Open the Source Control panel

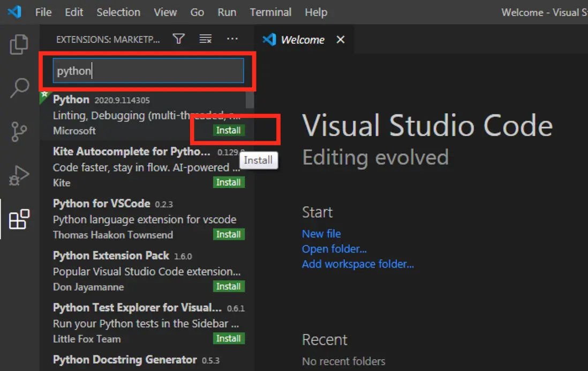coord(19,130)
